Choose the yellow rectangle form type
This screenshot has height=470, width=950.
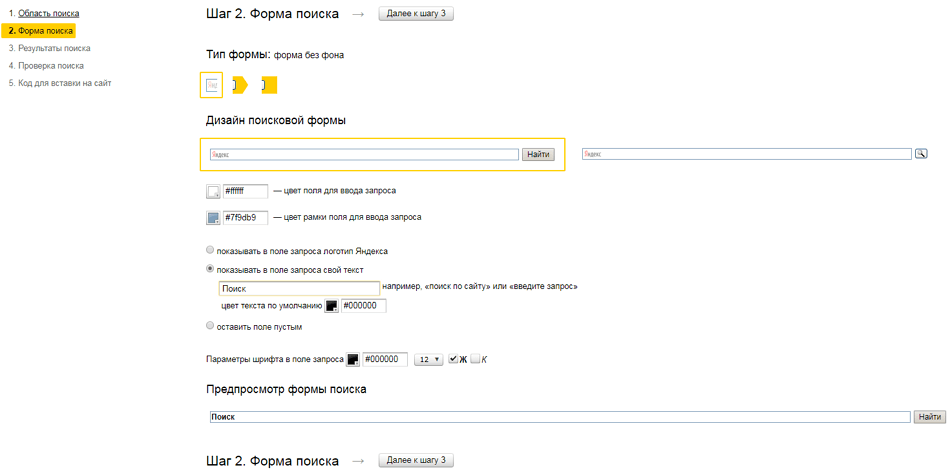[x=268, y=85]
